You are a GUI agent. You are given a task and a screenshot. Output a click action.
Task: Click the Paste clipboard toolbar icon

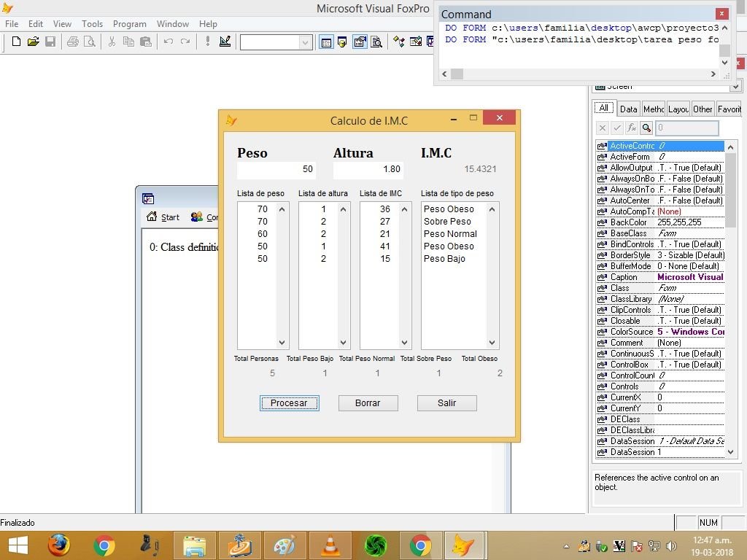pyautogui.click(x=146, y=42)
